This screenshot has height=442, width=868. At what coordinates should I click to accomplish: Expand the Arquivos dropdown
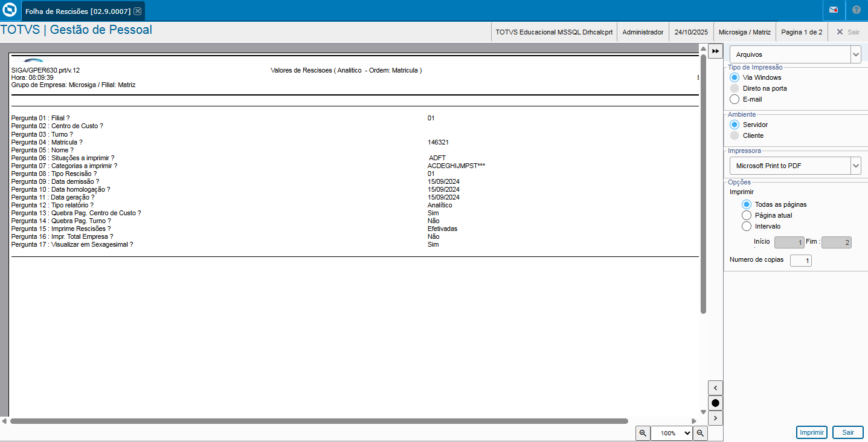(x=855, y=54)
